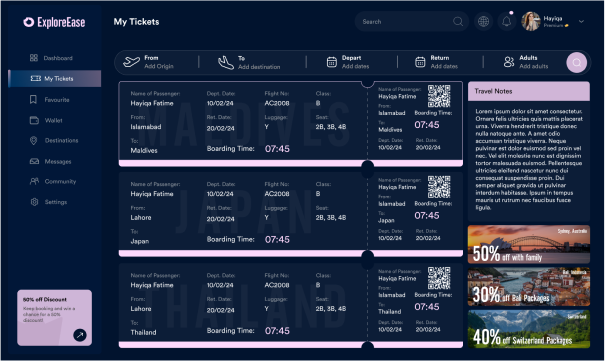The height and width of the screenshot is (361, 605).
Task: Click the 50% off Discount arrow button
Action: 80,335
